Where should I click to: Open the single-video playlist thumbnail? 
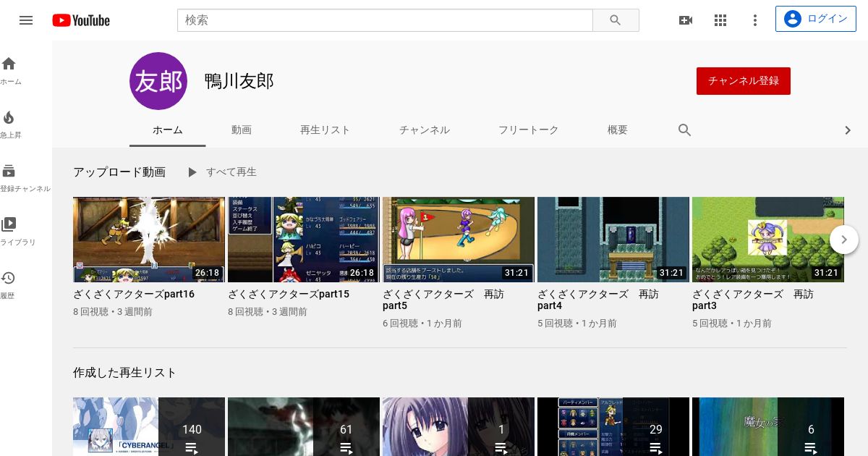pyautogui.click(x=459, y=426)
